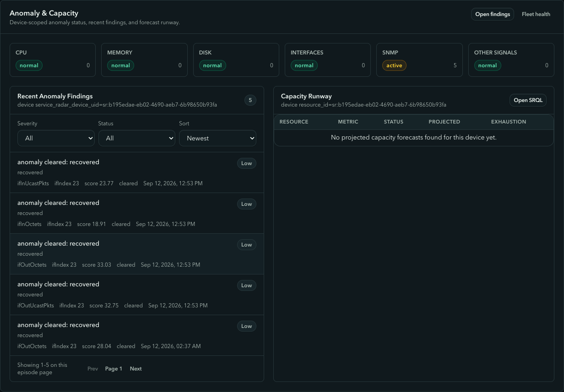Click the Recent Anomaly Findings heading
Viewport: 564px width, 392px height.
tap(55, 96)
